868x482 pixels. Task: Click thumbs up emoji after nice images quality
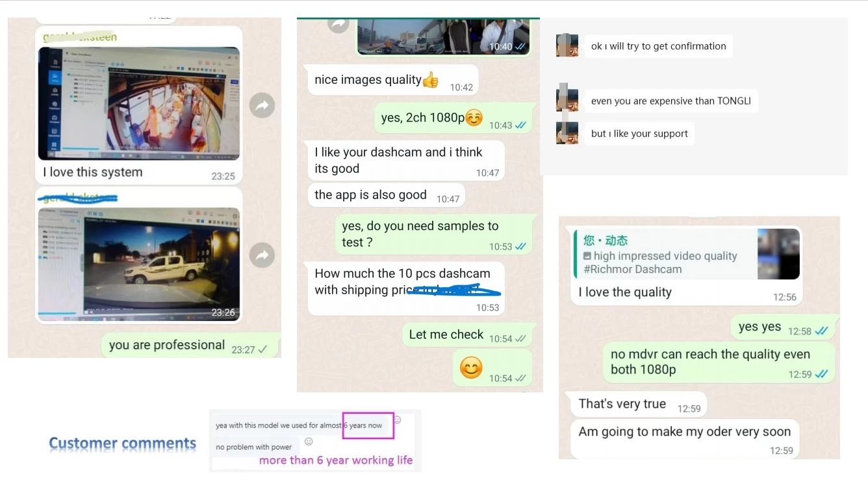click(431, 80)
